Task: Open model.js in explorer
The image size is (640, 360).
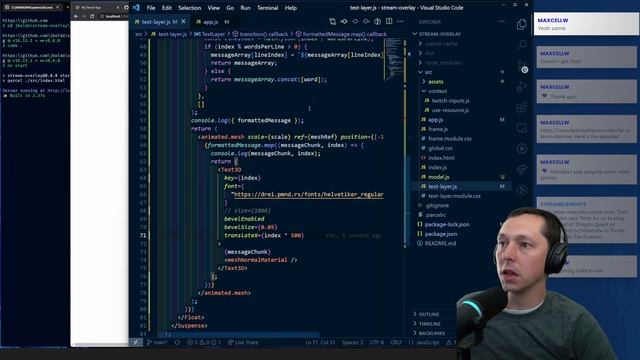Action: click(439, 177)
